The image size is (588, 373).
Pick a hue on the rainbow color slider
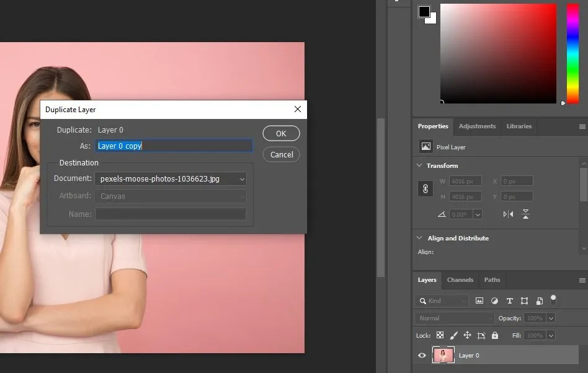pyautogui.click(x=574, y=53)
